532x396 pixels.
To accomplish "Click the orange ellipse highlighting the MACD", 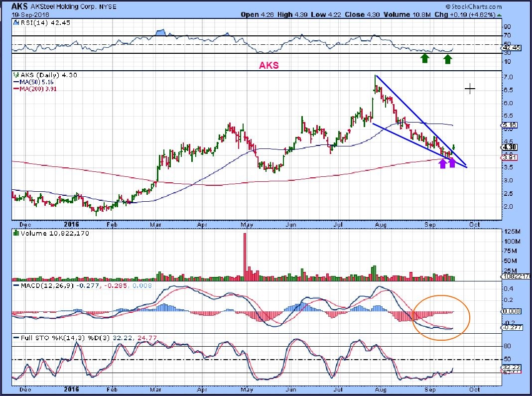I will click(x=441, y=317).
